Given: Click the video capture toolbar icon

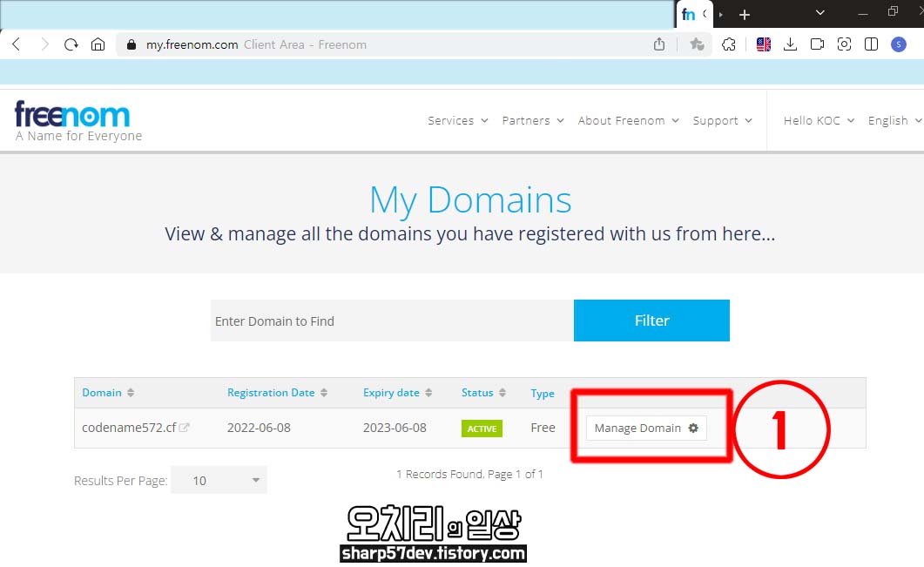Looking at the screenshot, I should (818, 44).
